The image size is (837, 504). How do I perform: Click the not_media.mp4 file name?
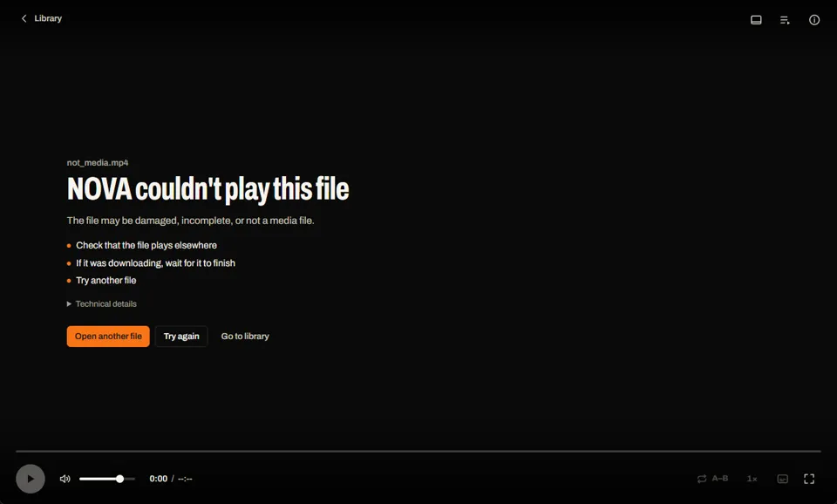tap(98, 163)
